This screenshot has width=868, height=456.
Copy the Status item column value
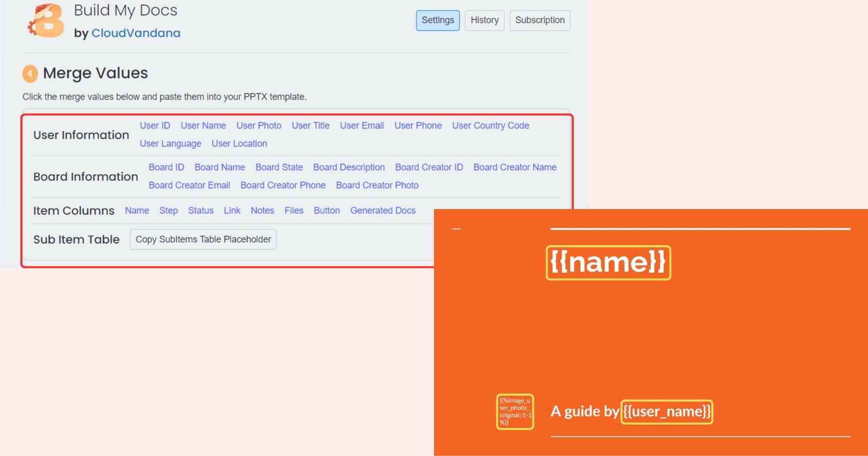pyautogui.click(x=201, y=211)
